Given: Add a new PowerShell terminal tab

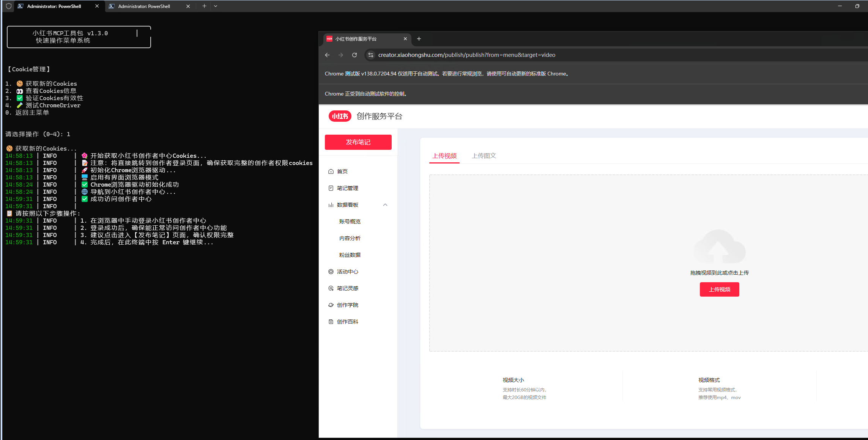Looking at the screenshot, I should click(x=204, y=6).
